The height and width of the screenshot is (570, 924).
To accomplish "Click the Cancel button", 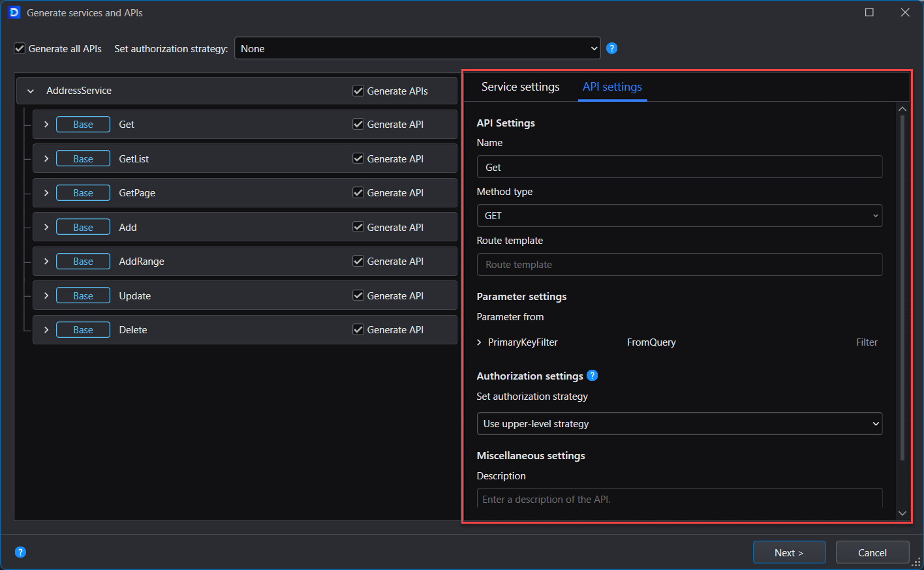I will pos(872,552).
